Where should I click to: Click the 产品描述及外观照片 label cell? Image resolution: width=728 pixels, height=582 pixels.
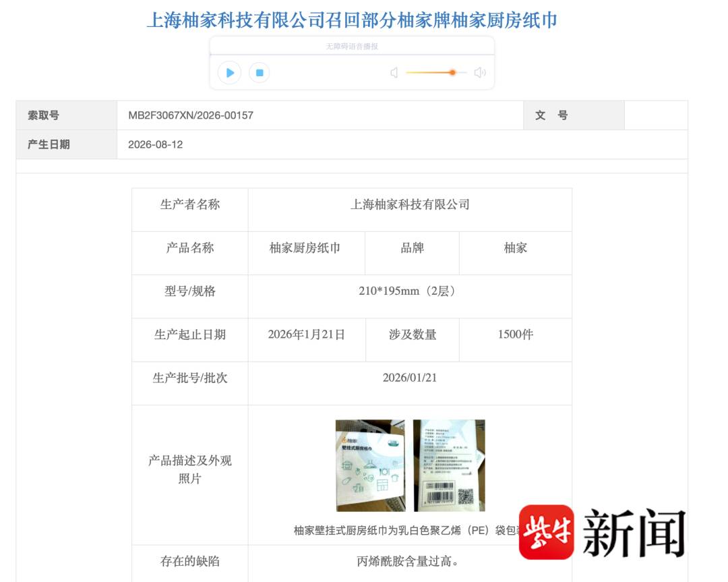pos(190,475)
